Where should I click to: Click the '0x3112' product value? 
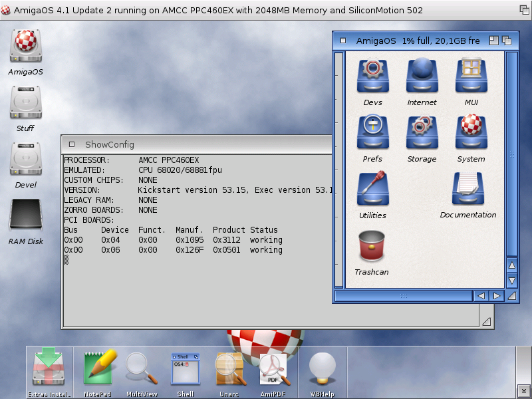(x=227, y=240)
